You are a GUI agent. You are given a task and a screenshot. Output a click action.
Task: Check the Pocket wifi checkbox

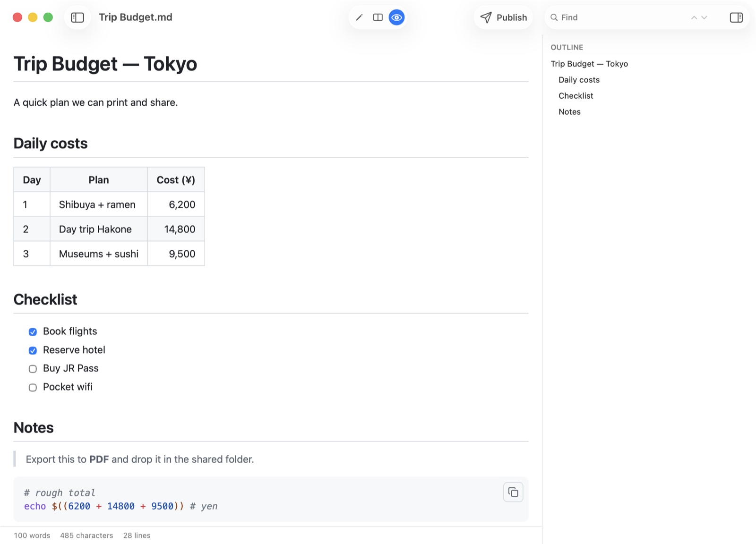tap(33, 388)
